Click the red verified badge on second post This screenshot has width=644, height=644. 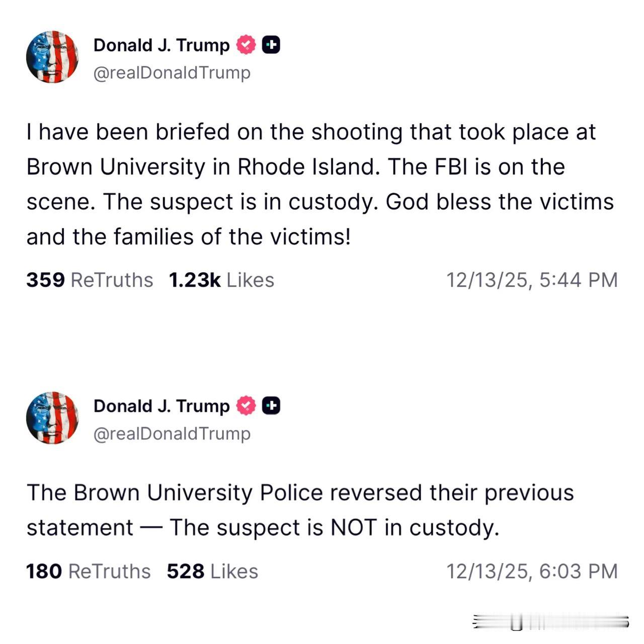pyautogui.click(x=246, y=406)
